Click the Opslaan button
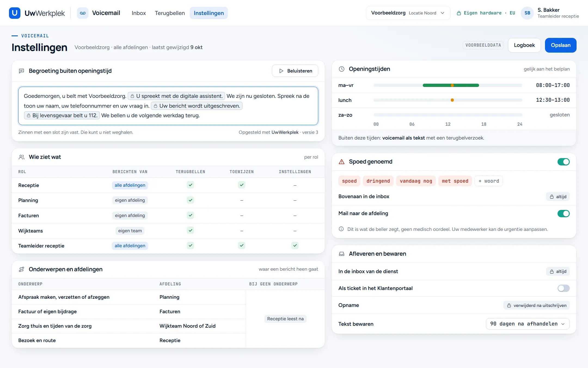588x368 pixels. pos(561,45)
